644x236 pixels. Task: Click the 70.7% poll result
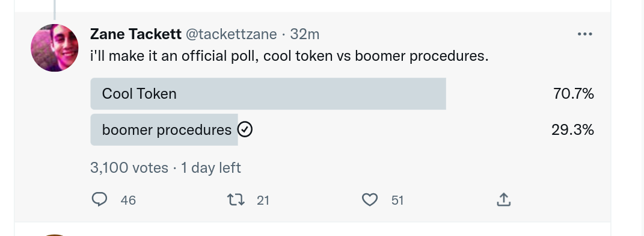point(574,94)
